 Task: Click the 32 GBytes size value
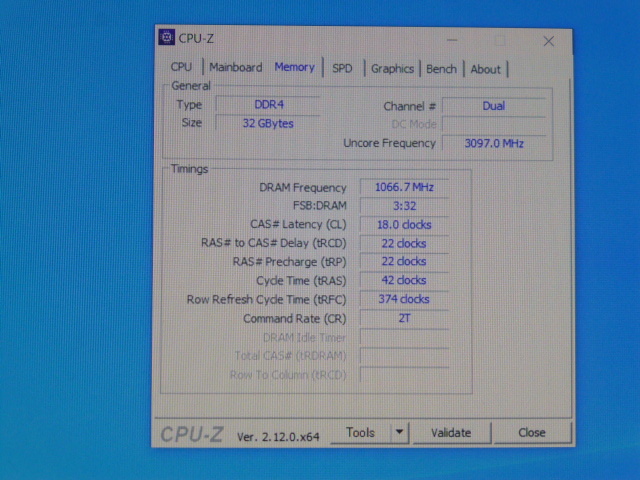pos(268,123)
